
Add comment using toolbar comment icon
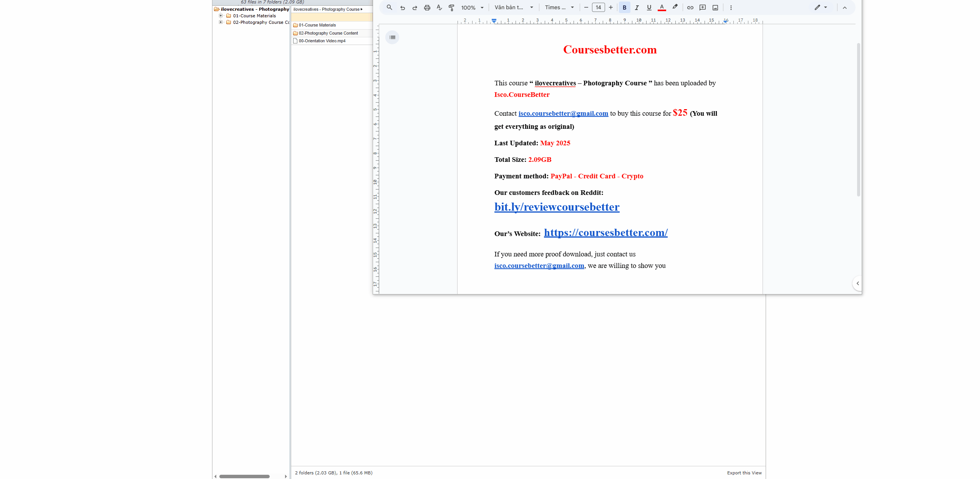click(703, 7)
